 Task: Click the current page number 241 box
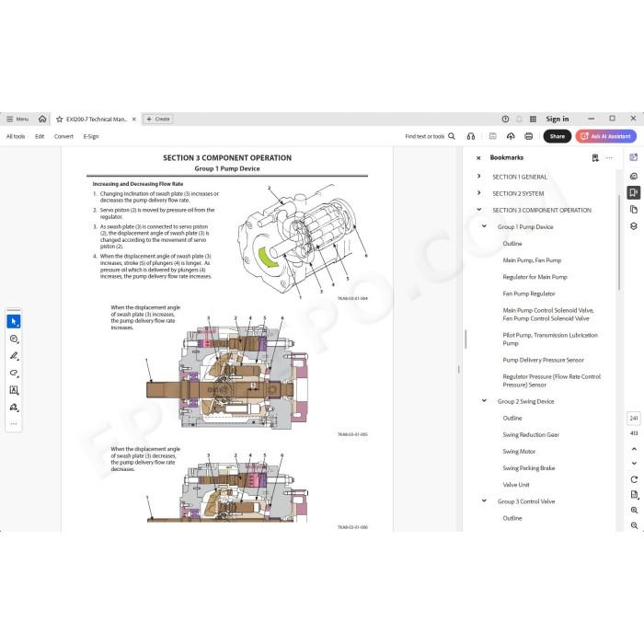coord(633,418)
